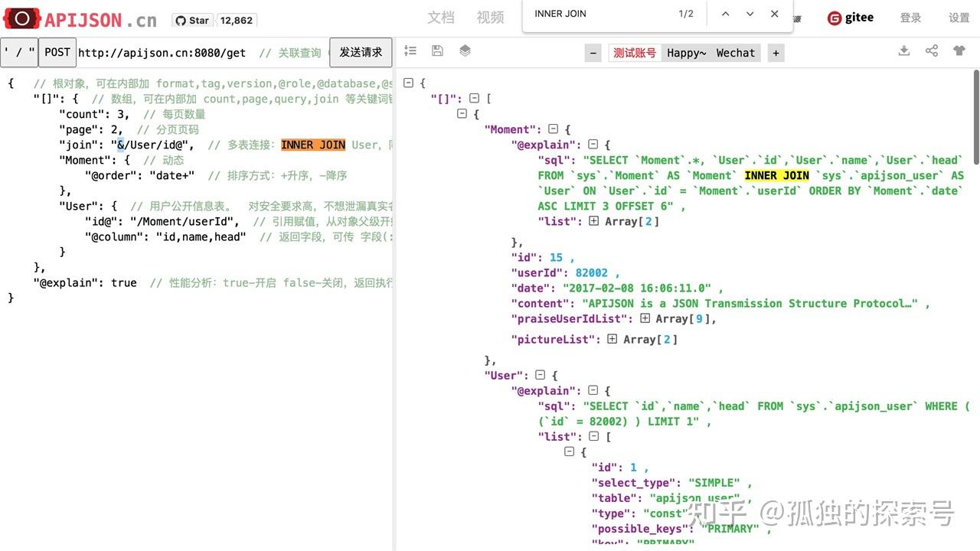Open the 视频 videos menu
This screenshot has width=980, height=551.
coord(490,18)
